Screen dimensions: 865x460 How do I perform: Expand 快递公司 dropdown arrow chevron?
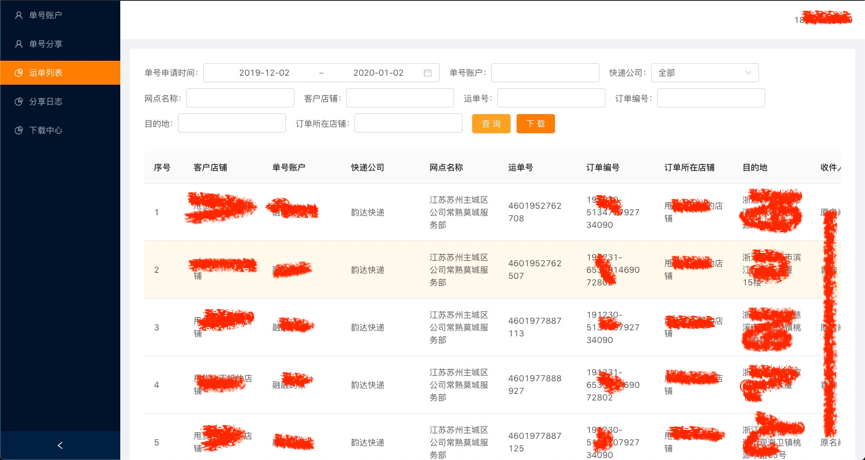(x=745, y=73)
